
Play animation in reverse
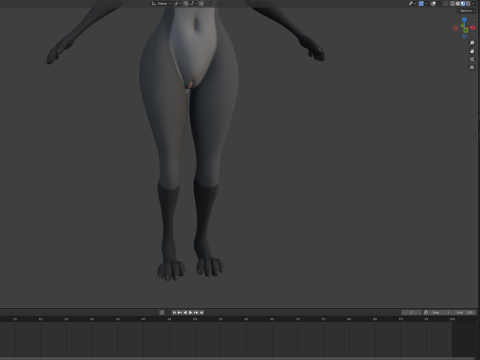point(185,312)
